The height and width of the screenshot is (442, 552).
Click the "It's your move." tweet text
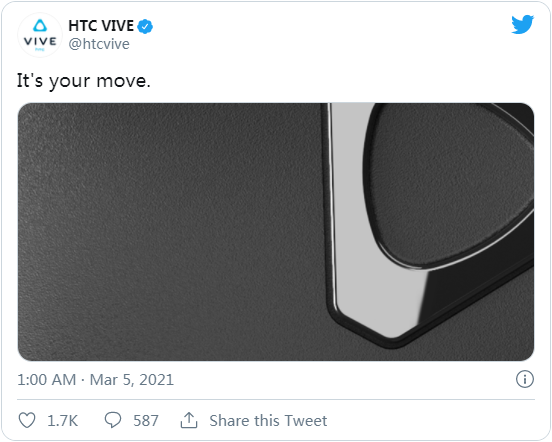coord(84,81)
